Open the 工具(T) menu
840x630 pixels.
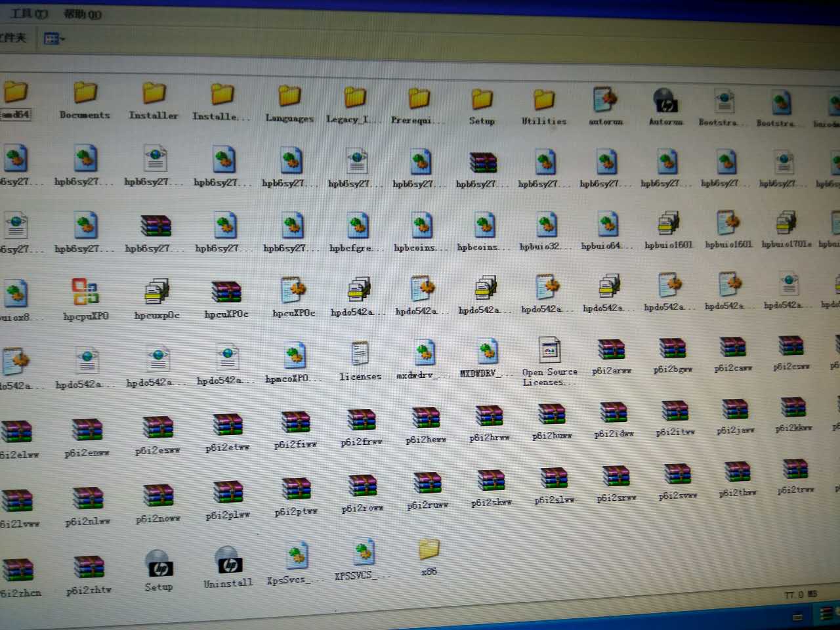[x=28, y=13]
